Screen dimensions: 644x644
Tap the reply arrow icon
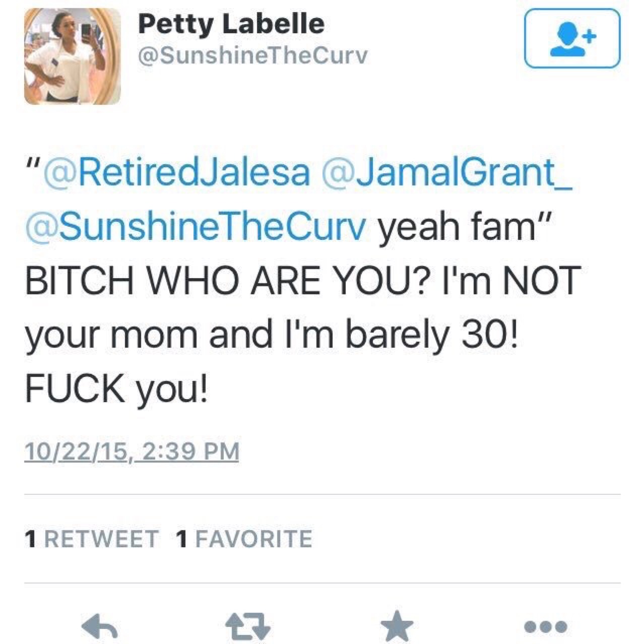pos(99,626)
